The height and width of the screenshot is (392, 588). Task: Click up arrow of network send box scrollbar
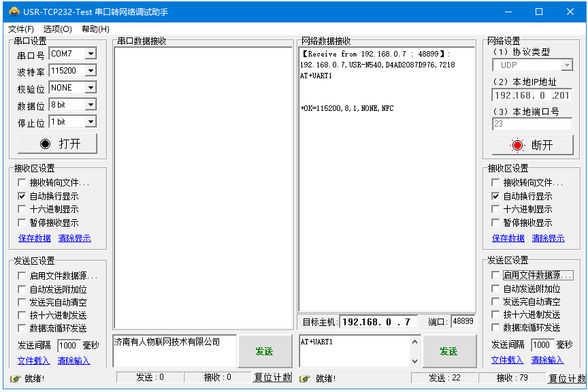pos(414,342)
